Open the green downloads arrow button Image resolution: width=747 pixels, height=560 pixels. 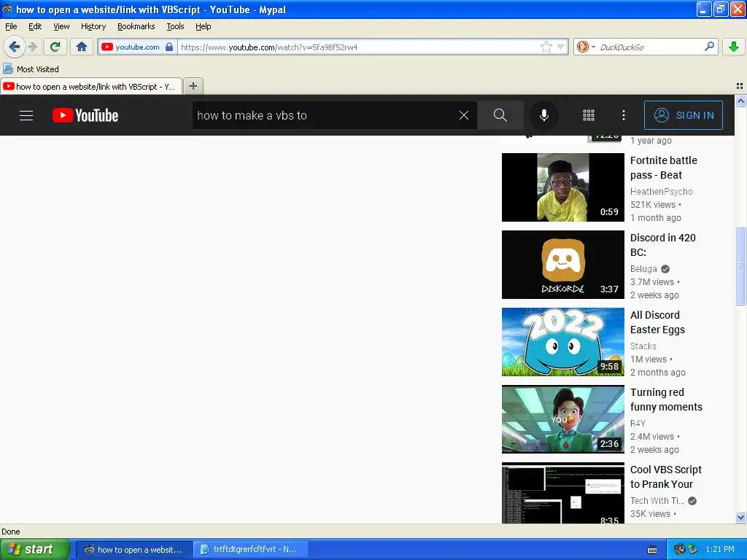734,47
